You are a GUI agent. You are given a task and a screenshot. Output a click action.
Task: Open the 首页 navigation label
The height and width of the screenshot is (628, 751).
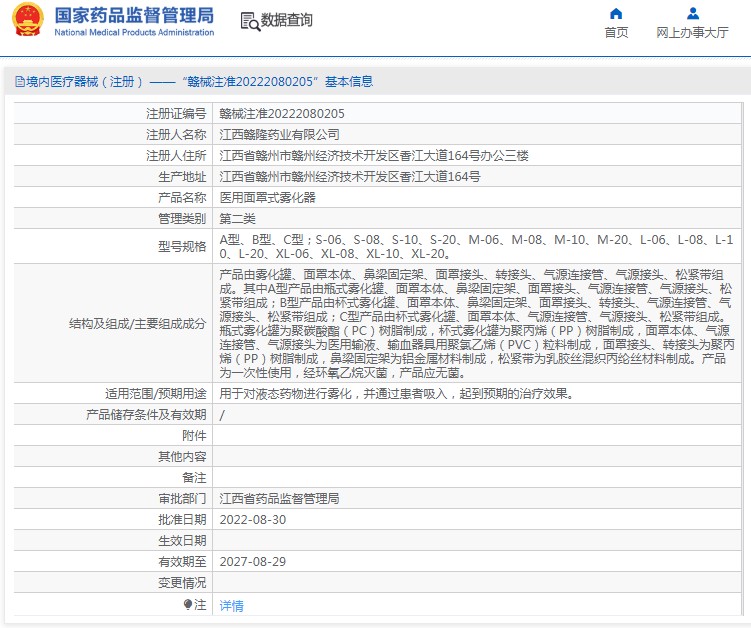click(x=616, y=32)
